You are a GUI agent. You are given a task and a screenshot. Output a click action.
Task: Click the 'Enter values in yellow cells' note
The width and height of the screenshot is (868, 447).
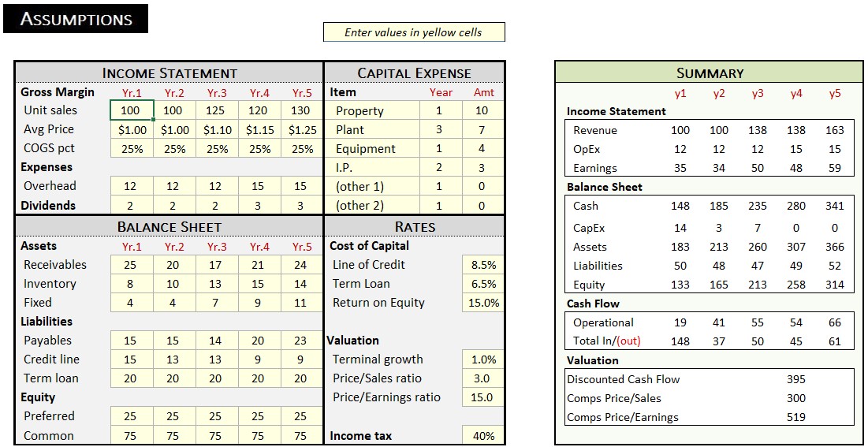tap(413, 32)
